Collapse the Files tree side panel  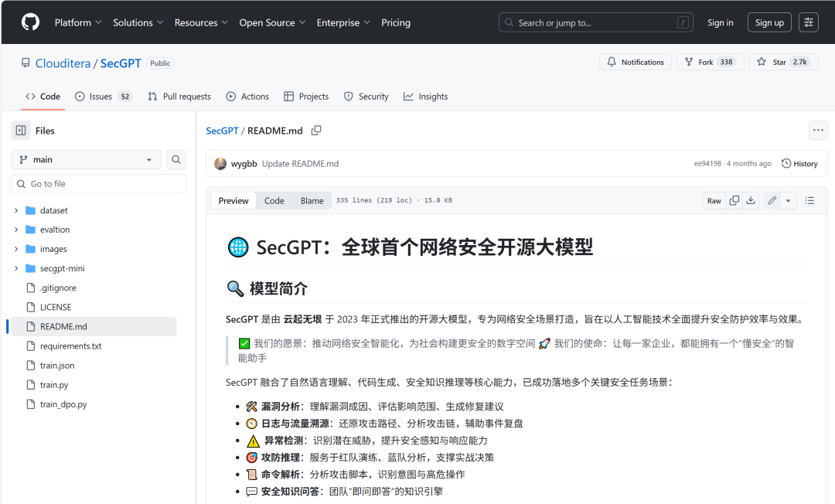click(x=21, y=131)
